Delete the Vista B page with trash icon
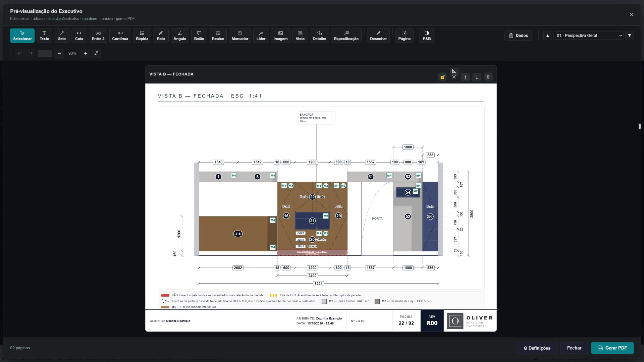The image size is (644, 362). [488, 77]
